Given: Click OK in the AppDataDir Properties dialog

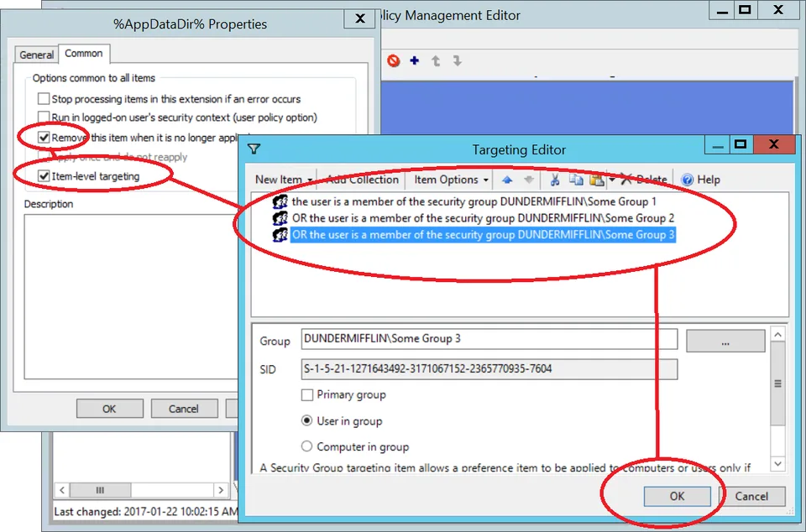Looking at the screenshot, I should point(109,409).
